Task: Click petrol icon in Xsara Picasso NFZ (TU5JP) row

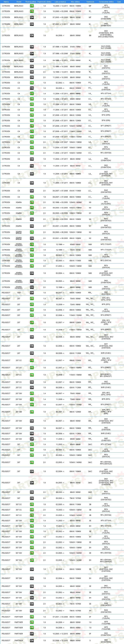Action: pos(32,245)
